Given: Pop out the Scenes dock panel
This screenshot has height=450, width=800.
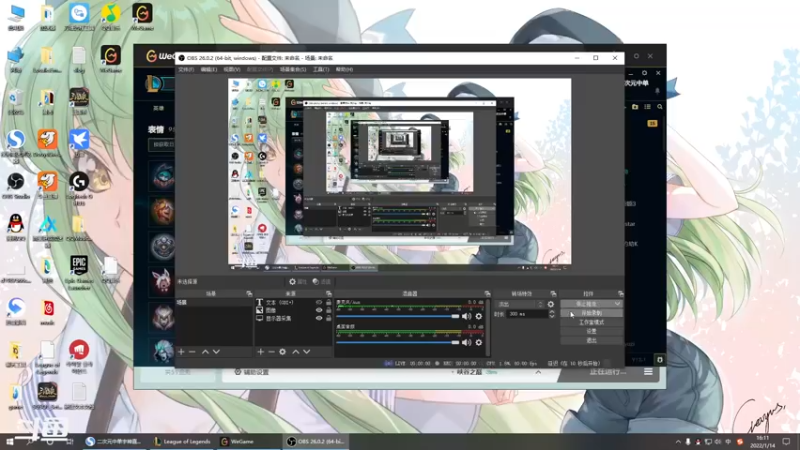Looking at the screenshot, I should (249, 294).
